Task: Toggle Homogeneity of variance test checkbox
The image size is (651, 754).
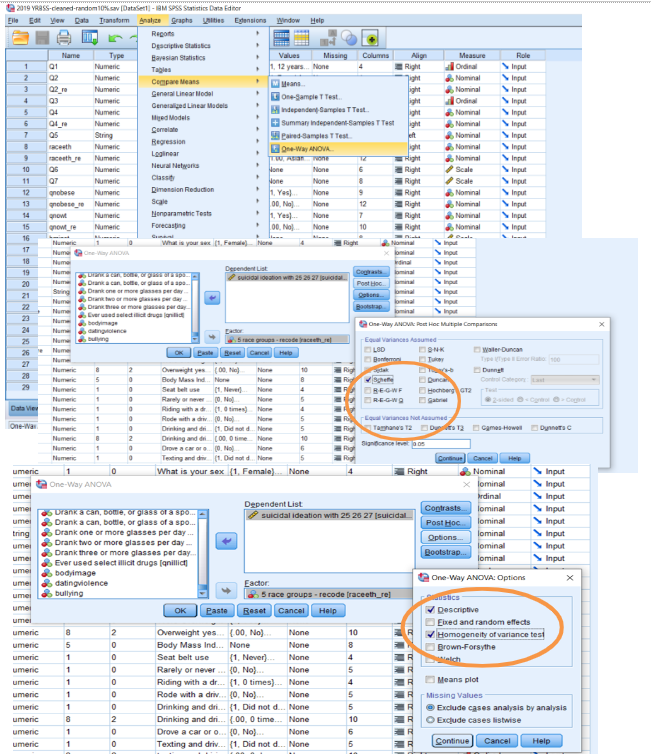Action: tap(430, 634)
